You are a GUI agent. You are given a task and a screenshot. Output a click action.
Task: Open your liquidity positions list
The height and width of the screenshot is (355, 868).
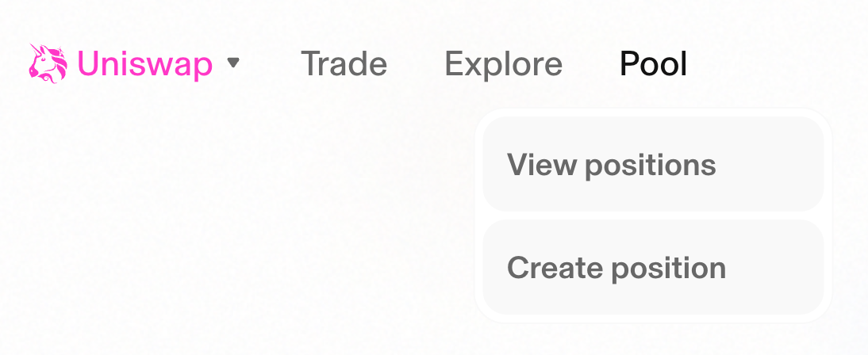click(x=653, y=164)
